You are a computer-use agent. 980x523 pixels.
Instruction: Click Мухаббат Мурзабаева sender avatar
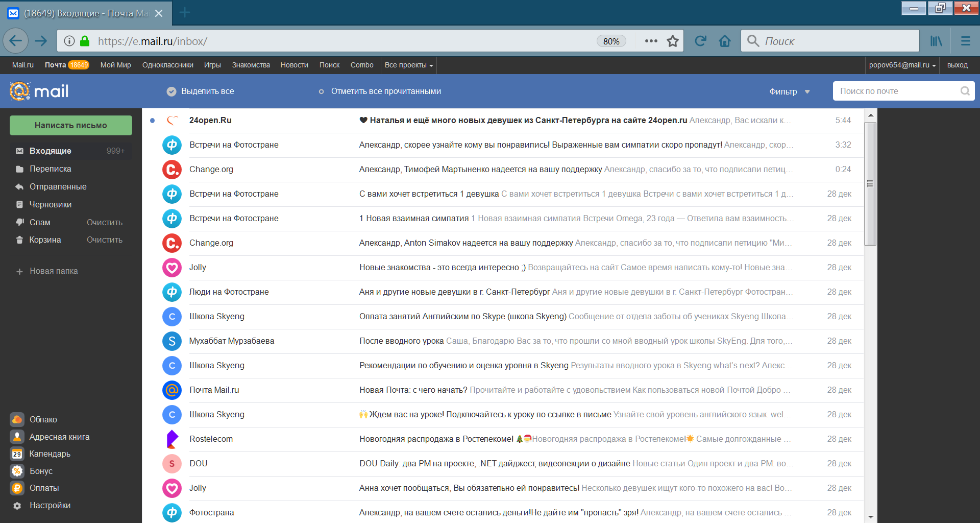point(172,341)
